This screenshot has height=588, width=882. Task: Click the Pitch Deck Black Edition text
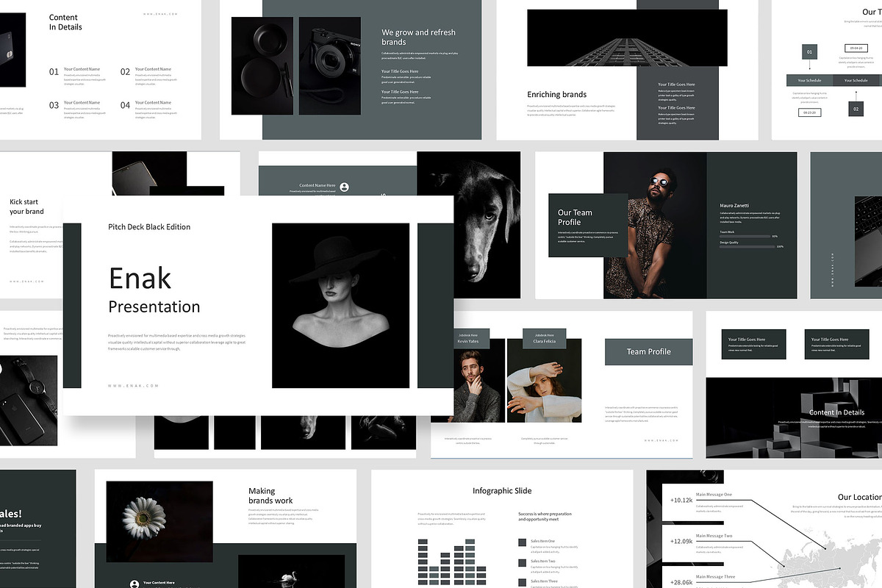pyautogui.click(x=149, y=226)
